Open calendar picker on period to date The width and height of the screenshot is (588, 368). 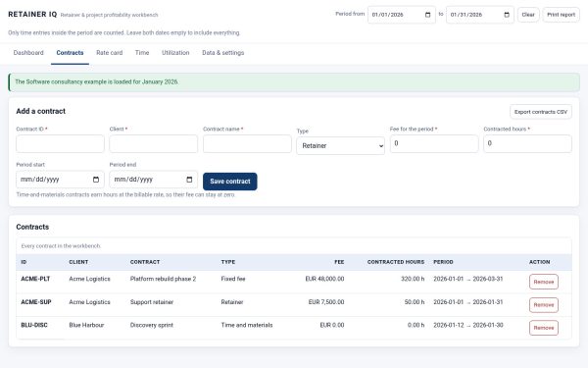point(507,15)
